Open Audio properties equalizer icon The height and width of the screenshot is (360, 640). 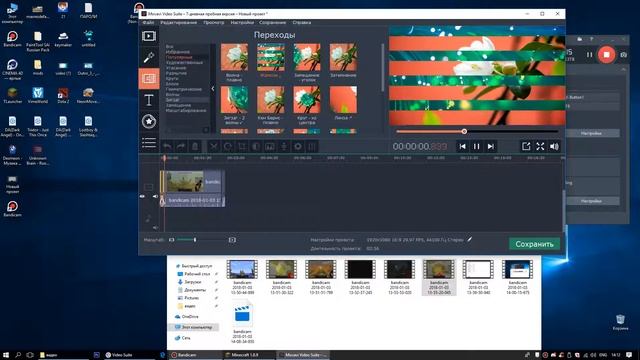click(x=312, y=147)
